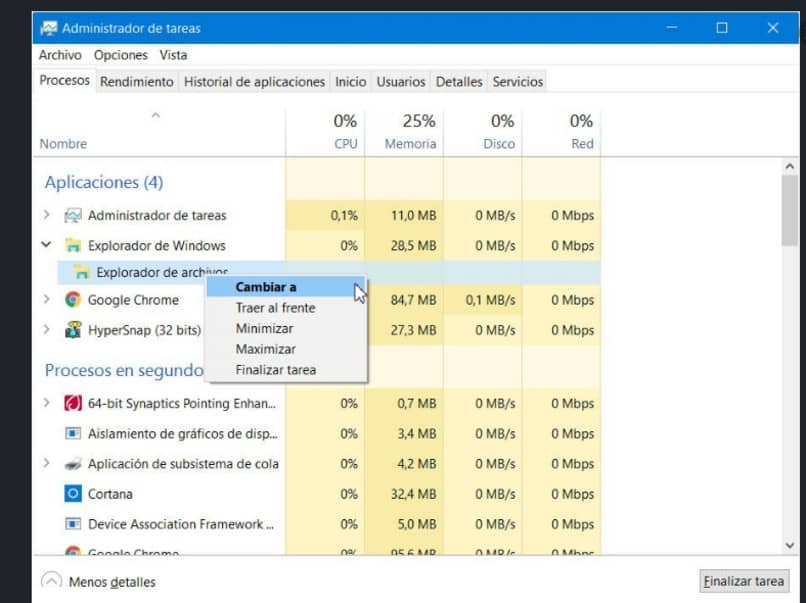Click the Explorador de Windows folder icon

[x=72, y=246]
